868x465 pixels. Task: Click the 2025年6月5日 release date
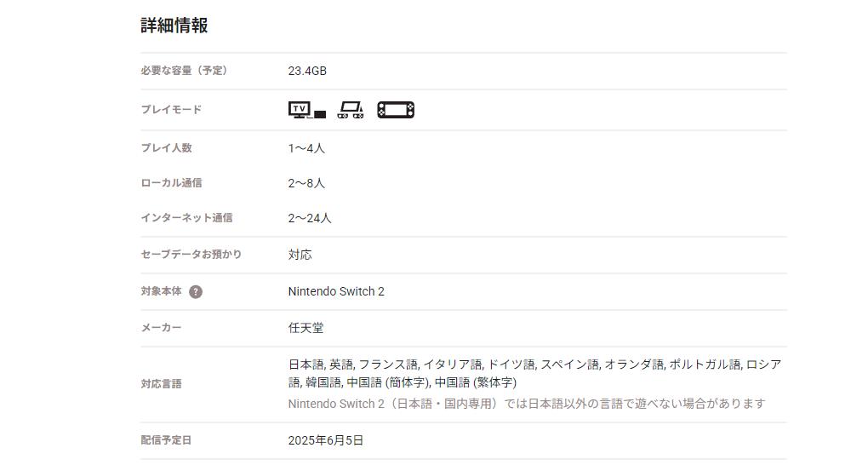point(326,441)
